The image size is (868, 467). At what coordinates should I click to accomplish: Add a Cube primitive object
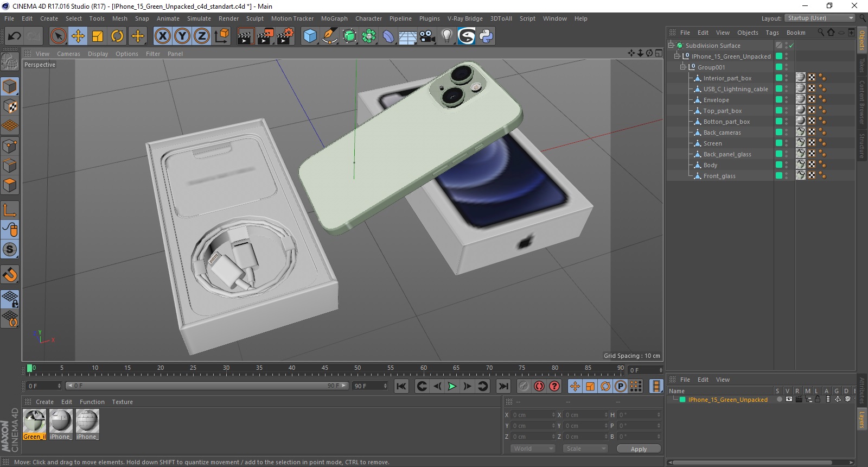coord(310,36)
